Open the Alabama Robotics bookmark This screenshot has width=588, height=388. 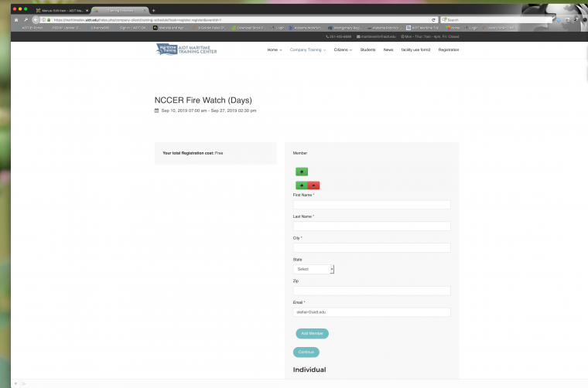click(x=384, y=28)
